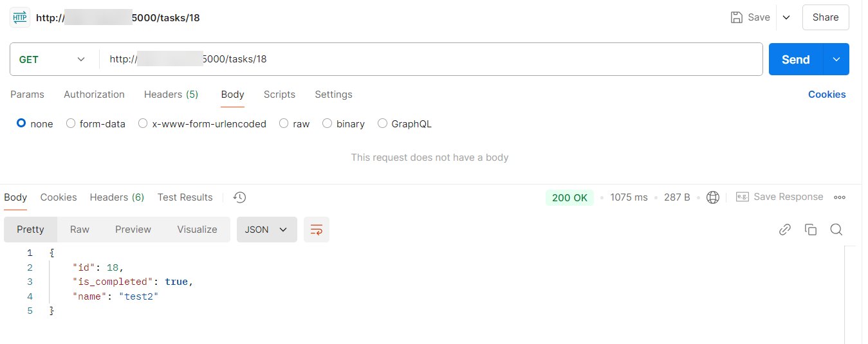Expand the JSON format dropdown

[266, 230]
